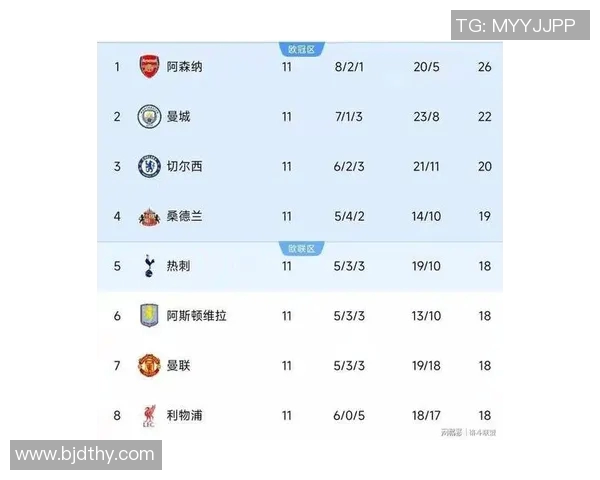The image size is (600, 480).
Task: Open the 阿斯顿维拉 team name
Action: pos(197,316)
